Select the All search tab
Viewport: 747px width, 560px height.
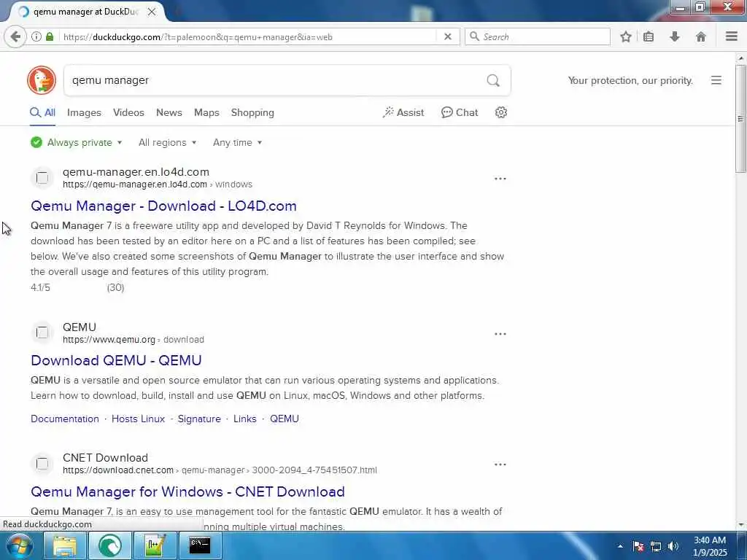42,112
